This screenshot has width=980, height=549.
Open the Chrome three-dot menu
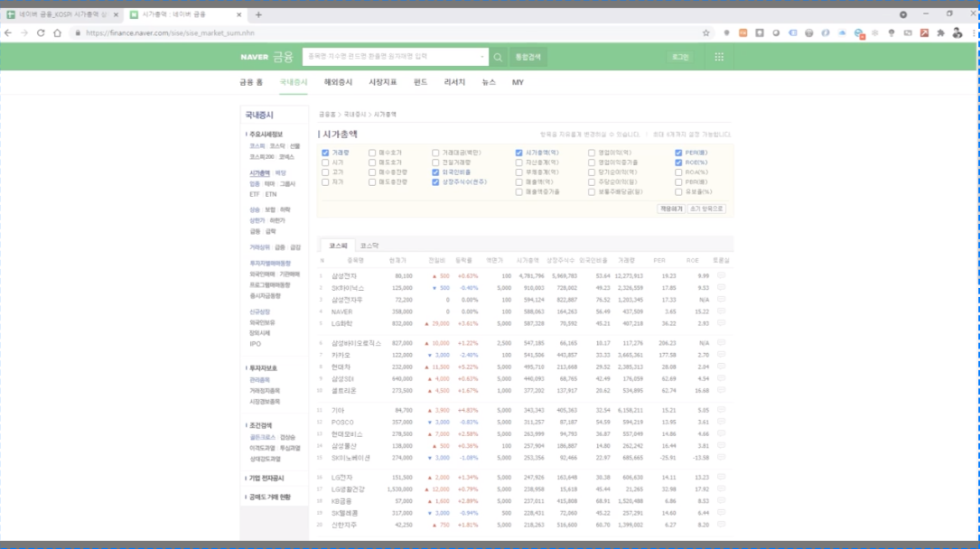(975, 33)
